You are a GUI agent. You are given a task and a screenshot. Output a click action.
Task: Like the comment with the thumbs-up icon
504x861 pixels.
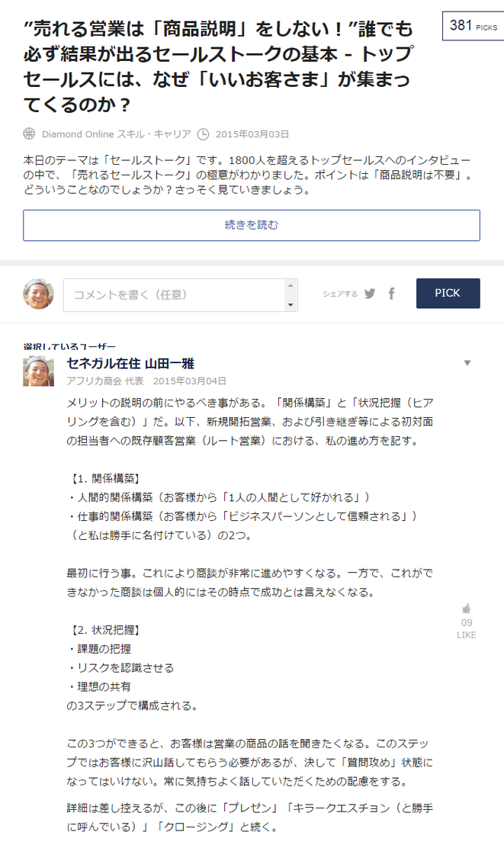(x=467, y=609)
